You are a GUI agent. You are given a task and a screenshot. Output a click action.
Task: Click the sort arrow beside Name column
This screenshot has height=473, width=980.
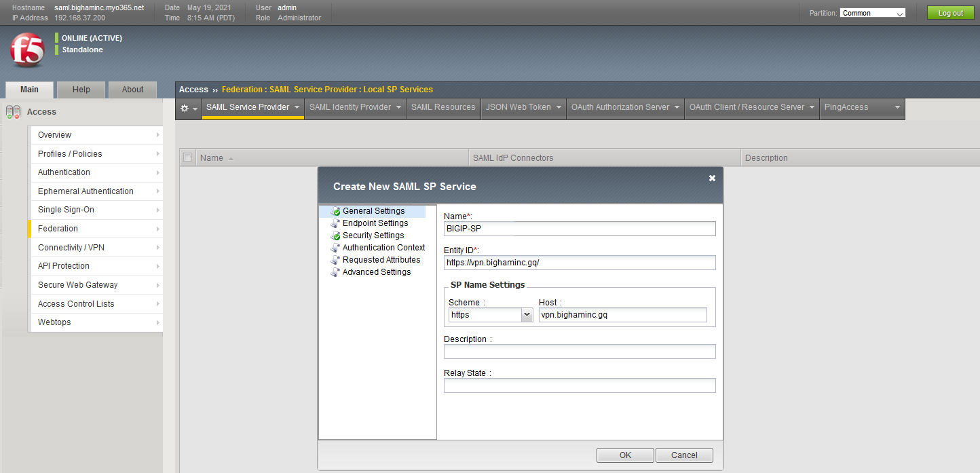point(231,158)
